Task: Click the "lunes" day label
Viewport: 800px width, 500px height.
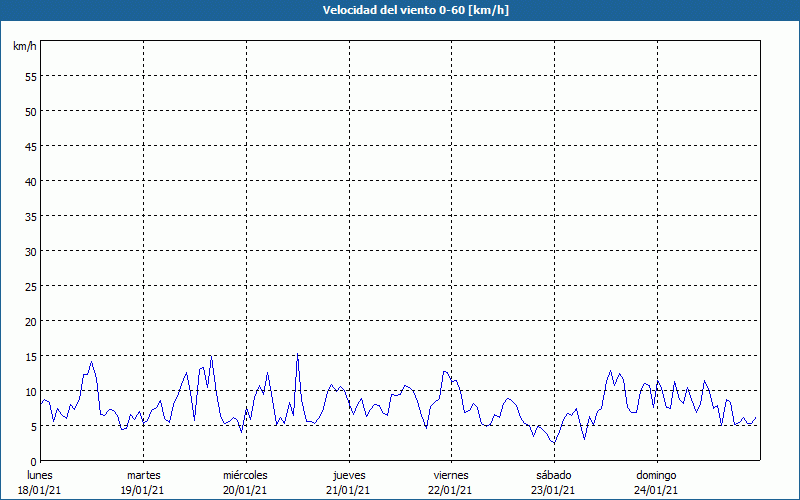Action: 40,475
